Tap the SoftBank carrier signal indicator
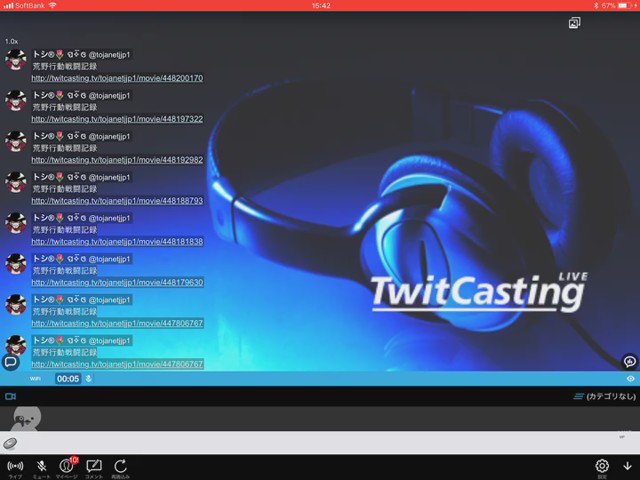The width and height of the screenshot is (640, 480). (24, 5)
